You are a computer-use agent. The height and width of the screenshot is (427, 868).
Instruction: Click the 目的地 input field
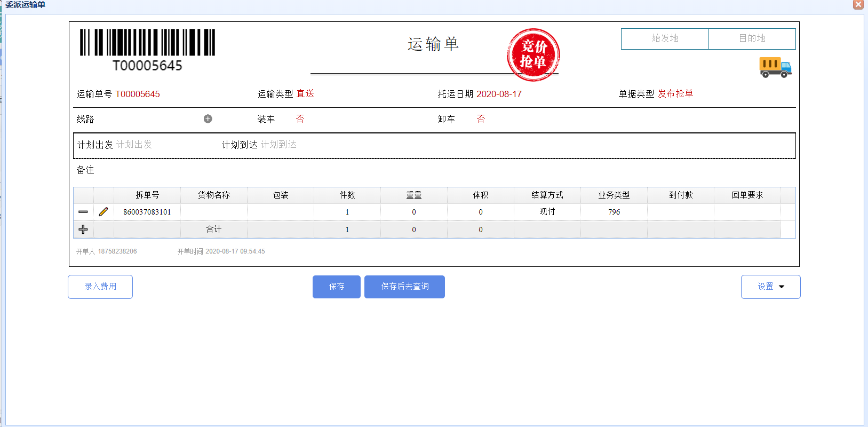pyautogui.click(x=752, y=38)
